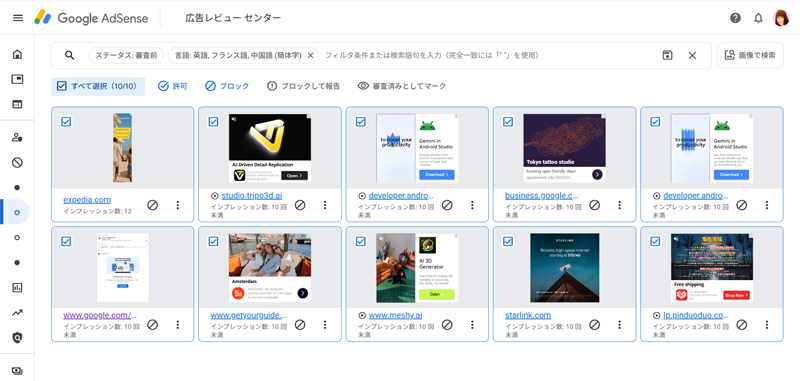
Task: Open the starlink.com link
Action: (528, 315)
